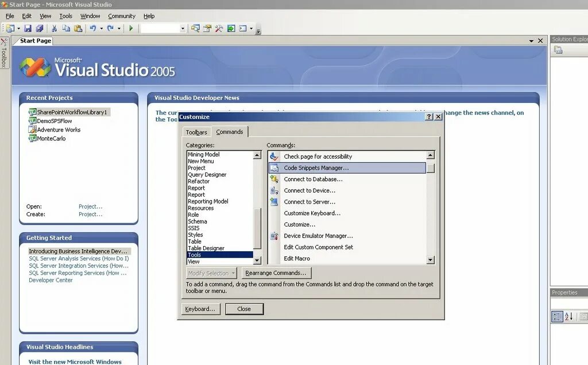This screenshot has height=365, width=588.
Task: Click the Toolbox hammer and wrench icon
Action: pos(219,28)
